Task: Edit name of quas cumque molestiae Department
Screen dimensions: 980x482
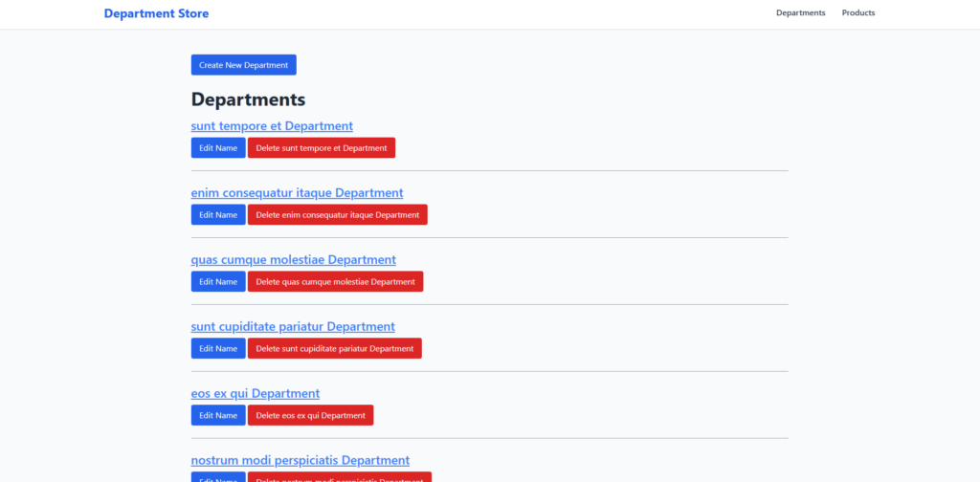Action: (218, 282)
